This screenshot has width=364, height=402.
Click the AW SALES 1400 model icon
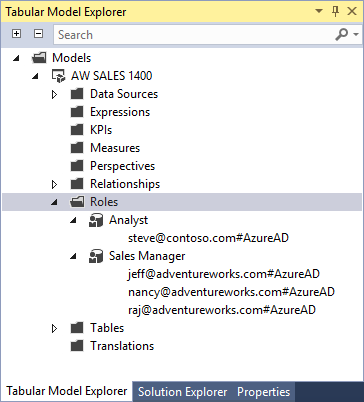point(58,76)
